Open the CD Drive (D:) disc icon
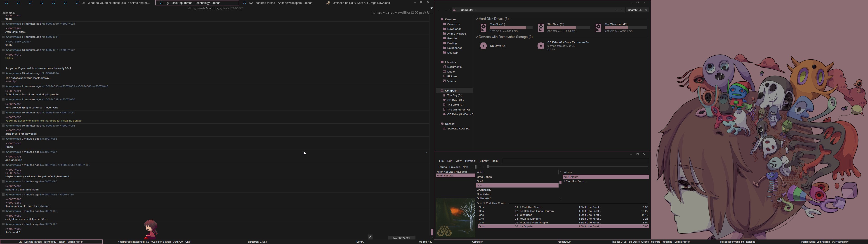 [x=483, y=46]
